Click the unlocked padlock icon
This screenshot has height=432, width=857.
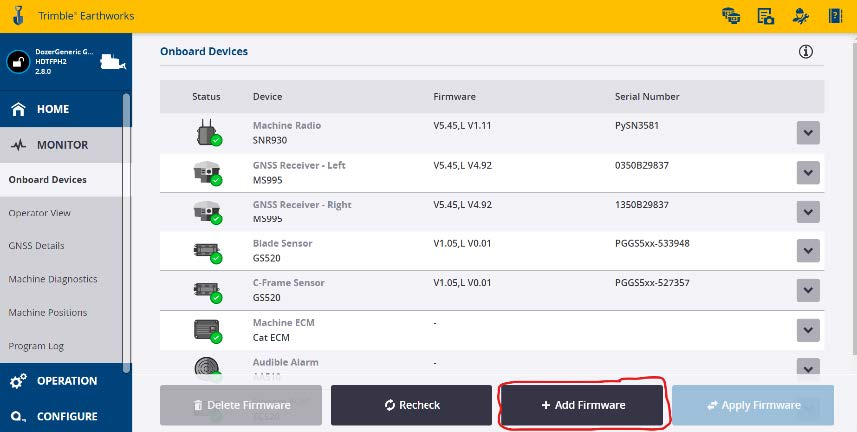click(x=18, y=62)
